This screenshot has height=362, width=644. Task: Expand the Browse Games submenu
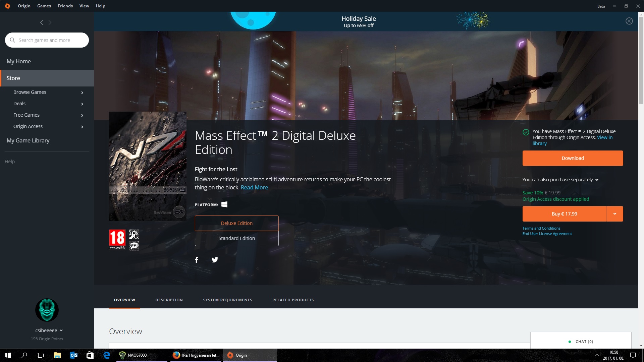pyautogui.click(x=82, y=93)
